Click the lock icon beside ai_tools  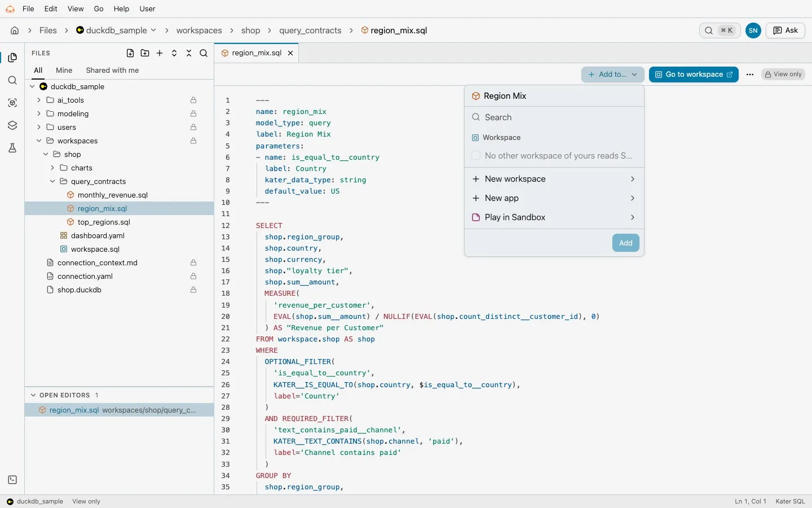193,100
